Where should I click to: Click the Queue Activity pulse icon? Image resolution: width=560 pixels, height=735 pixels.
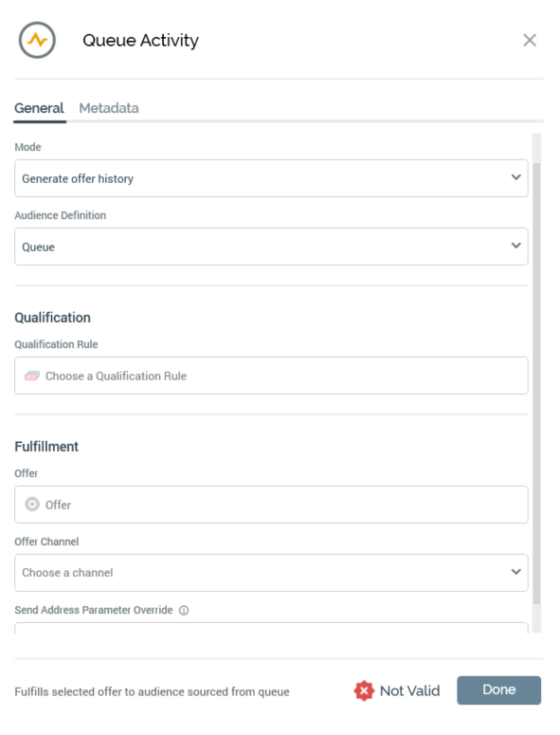pos(37,41)
